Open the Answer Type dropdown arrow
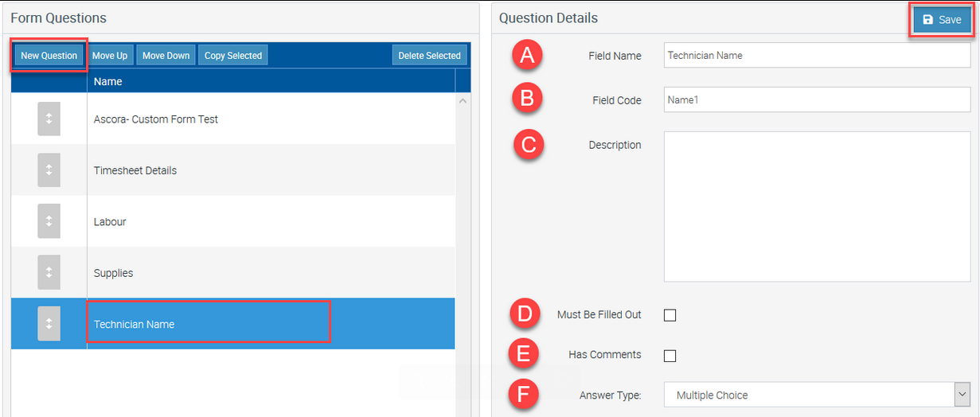980x417 pixels. [x=962, y=394]
